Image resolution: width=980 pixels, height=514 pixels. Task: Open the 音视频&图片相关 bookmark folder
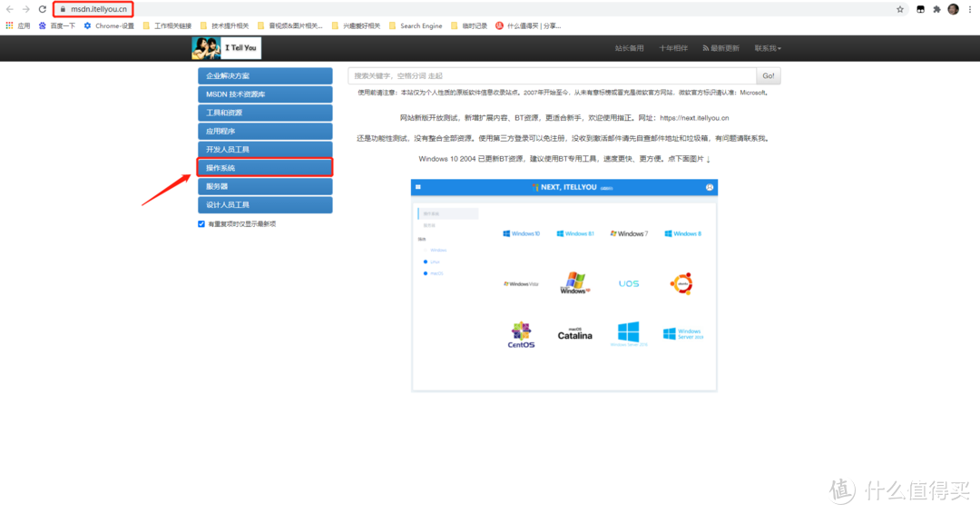click(290, 25)
